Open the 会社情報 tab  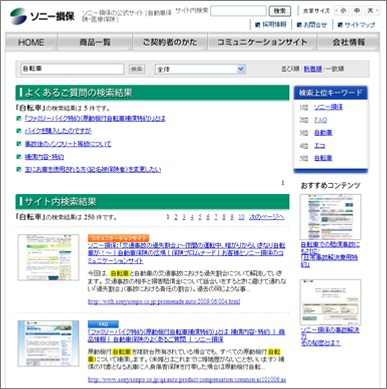coord(348,42)
